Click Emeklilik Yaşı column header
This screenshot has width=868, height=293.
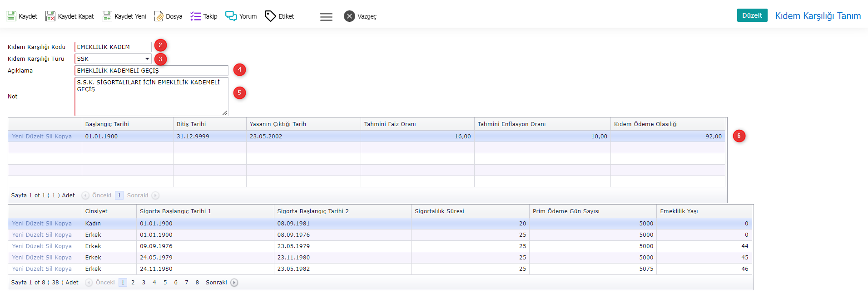tap(704, 211)
